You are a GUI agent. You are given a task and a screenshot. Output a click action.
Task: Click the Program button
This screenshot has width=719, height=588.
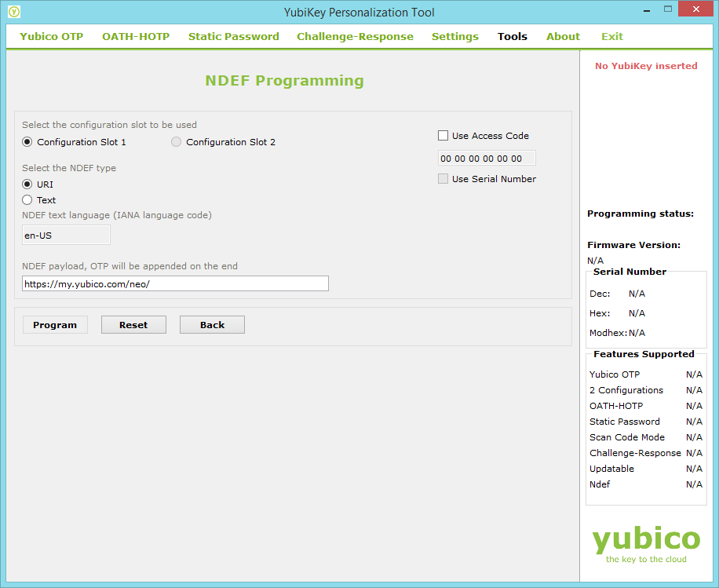click(54, 324)
